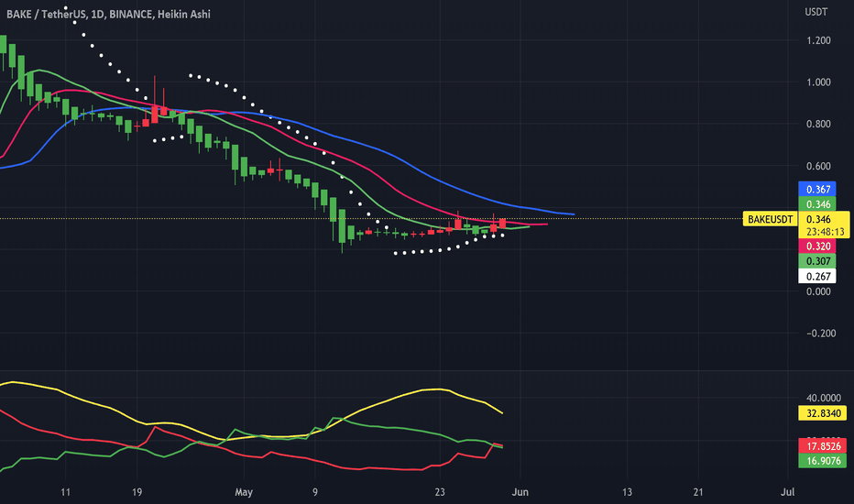854x504 pixels.
Task: Click the 0.600 price axis label
Action: tap(818, 166)
